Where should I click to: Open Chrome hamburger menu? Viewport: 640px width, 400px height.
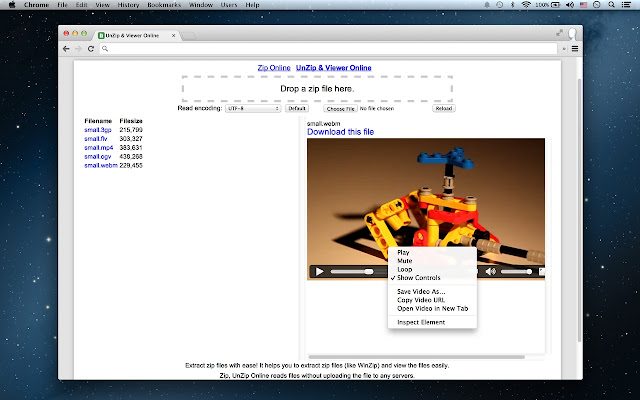575,49
